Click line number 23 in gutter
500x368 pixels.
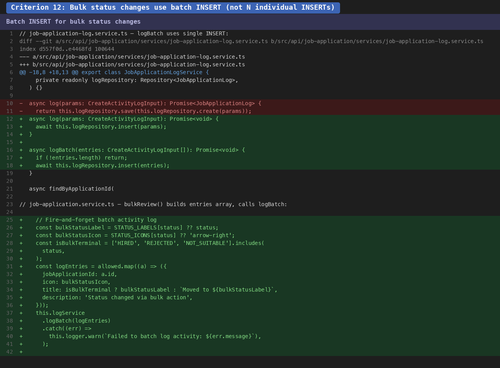(x=10, y=204)
